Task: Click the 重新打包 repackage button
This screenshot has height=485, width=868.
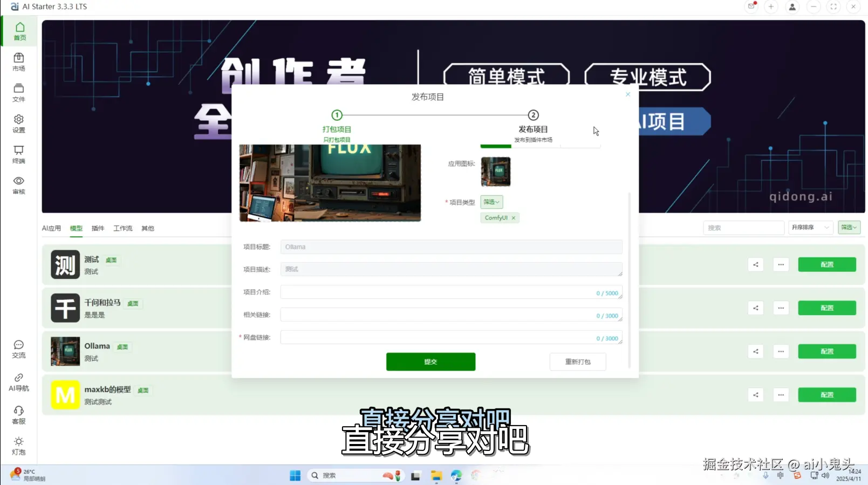Action: [x=578, y=362]
